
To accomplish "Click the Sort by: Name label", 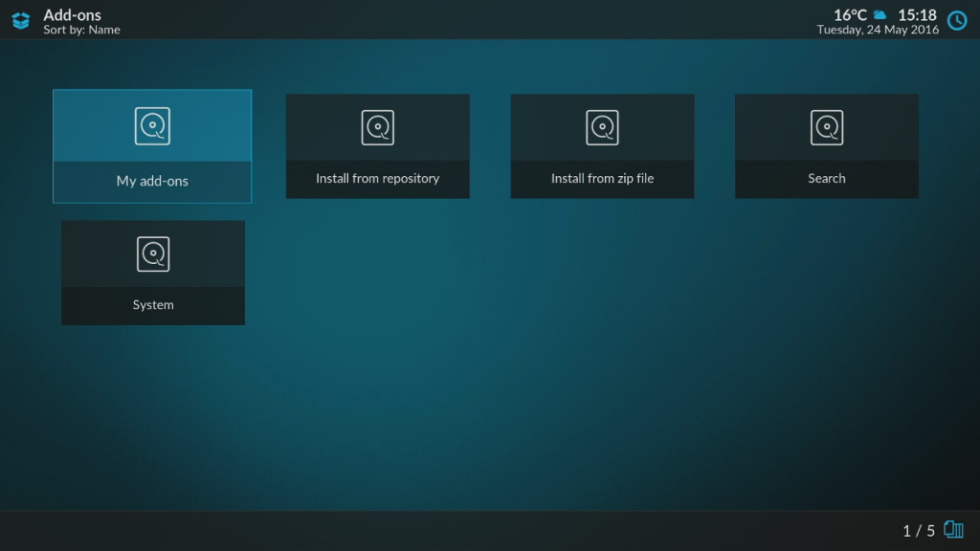I will 82,30.
